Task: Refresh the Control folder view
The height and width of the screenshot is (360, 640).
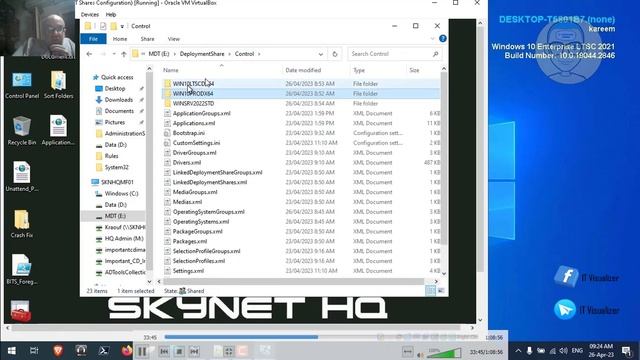Action: (x=335, y=54)
